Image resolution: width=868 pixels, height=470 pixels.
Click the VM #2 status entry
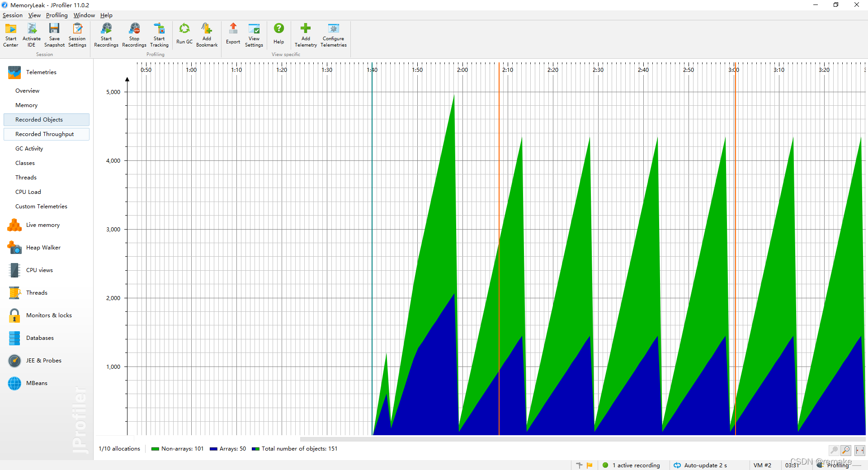(762, 465)
